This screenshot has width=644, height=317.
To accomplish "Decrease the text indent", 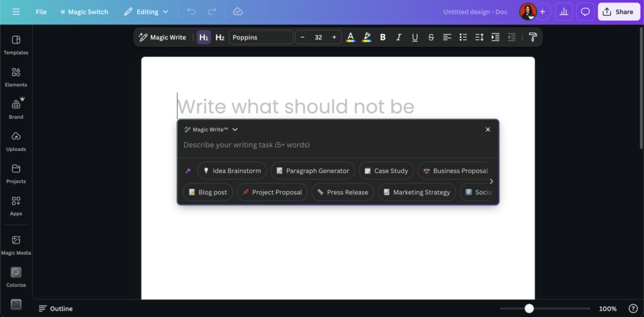I will [x=511, y=37].
